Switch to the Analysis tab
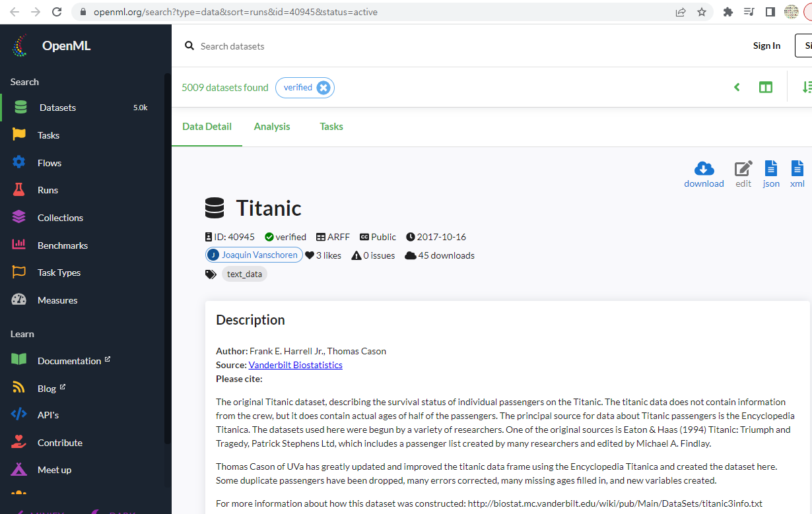Screen dimensions: 812x514 (272, 127)
